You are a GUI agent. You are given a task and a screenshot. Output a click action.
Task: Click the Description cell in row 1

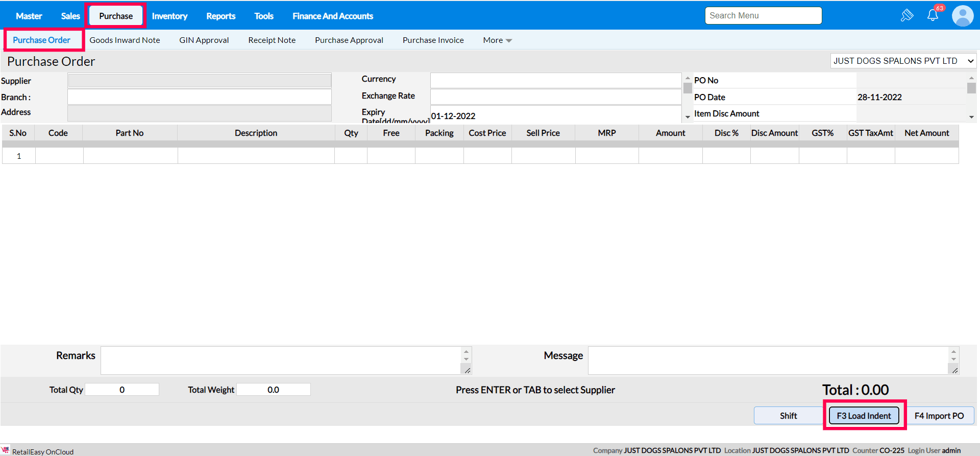pos(256,156)
